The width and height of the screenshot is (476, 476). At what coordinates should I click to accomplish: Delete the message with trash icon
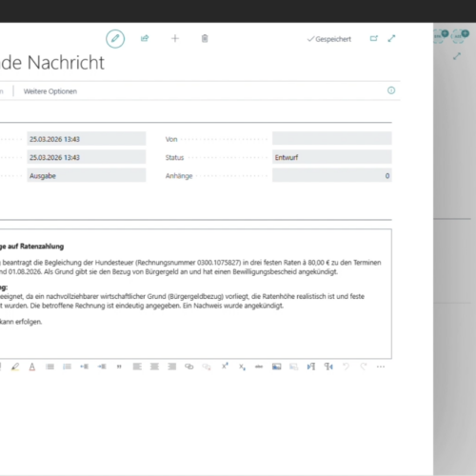tap(205, 39)
